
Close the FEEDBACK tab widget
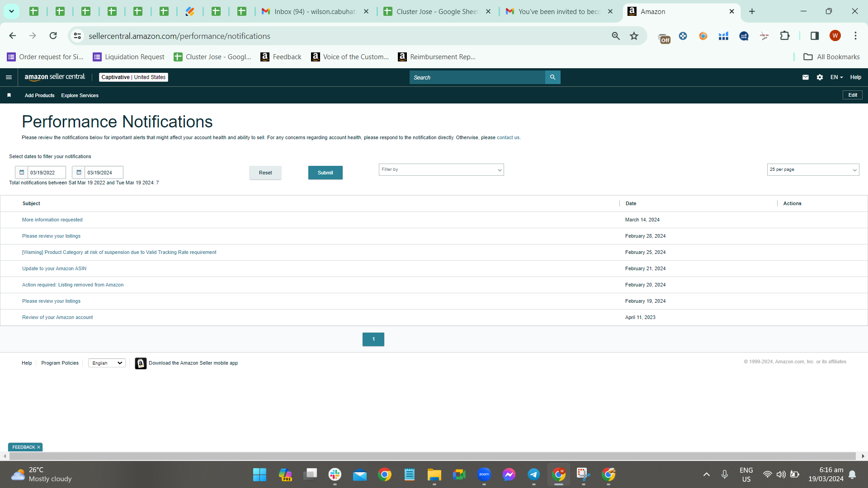[x=38, y=447]
